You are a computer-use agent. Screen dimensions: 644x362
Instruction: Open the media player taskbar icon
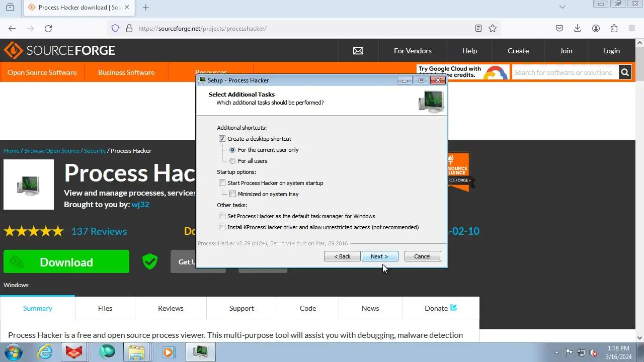tap(168, 352)
